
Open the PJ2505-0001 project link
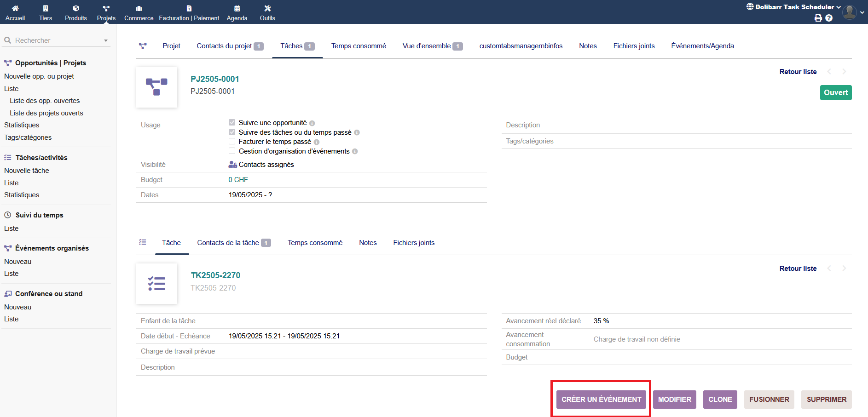[215, 79]
